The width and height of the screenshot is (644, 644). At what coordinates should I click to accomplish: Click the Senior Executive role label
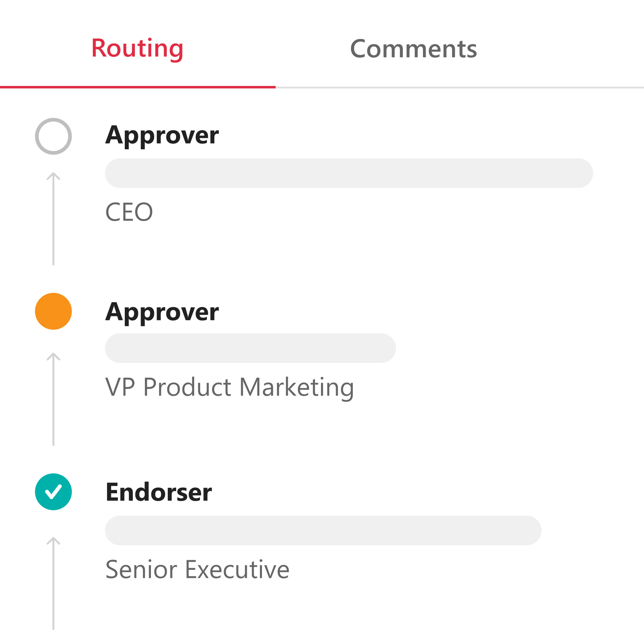pyautogui.click(x=198, y=570)
